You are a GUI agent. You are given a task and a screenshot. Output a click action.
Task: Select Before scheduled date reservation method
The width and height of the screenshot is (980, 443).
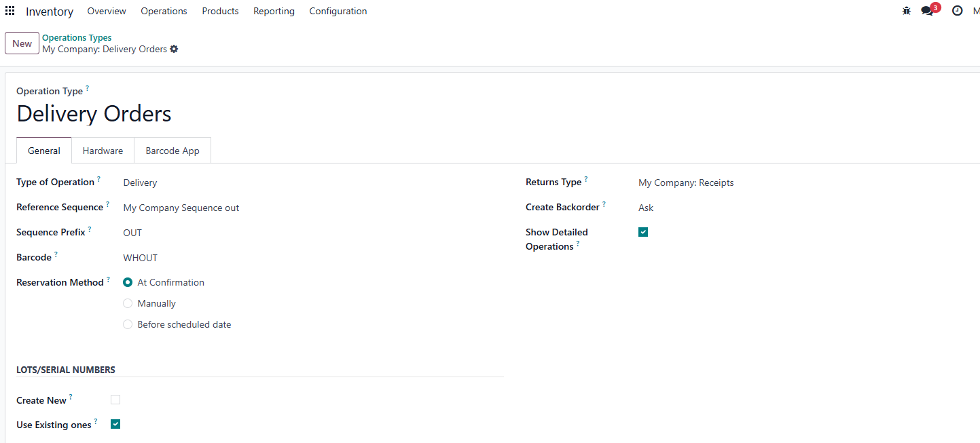(128, 324)
